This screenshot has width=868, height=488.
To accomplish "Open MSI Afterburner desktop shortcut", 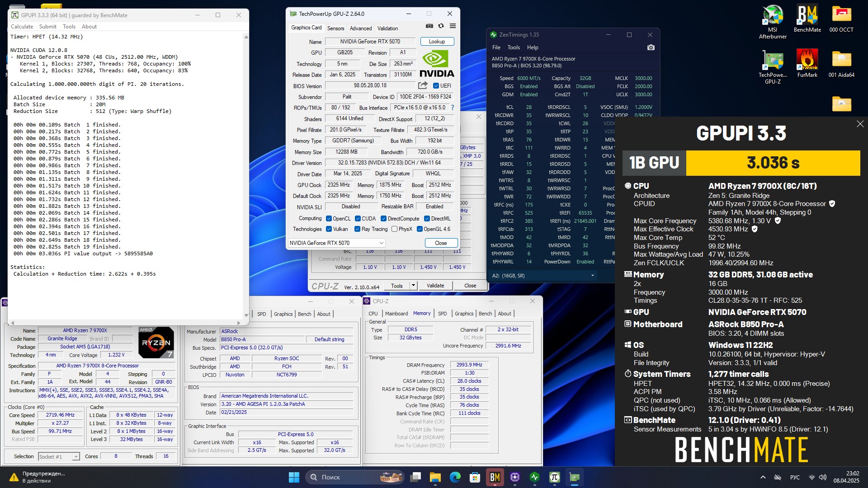I will click(773, 22).
